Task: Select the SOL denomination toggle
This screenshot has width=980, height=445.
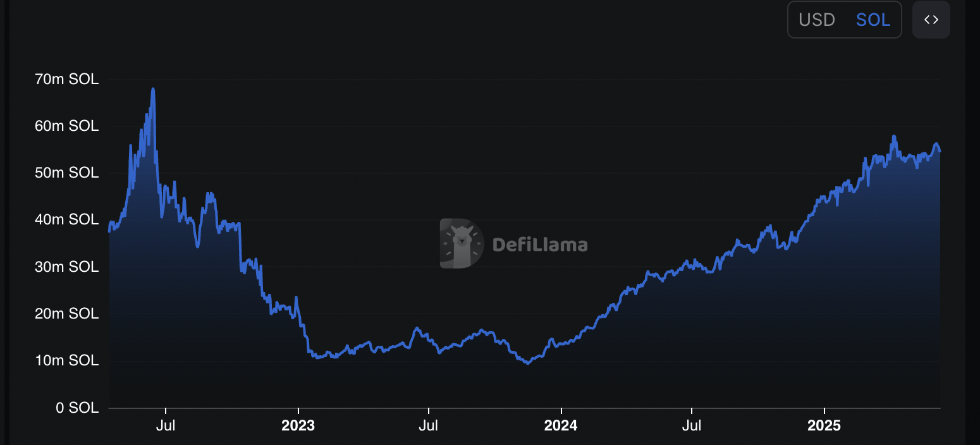Action: pyautogui.click(x=873, y=20)
